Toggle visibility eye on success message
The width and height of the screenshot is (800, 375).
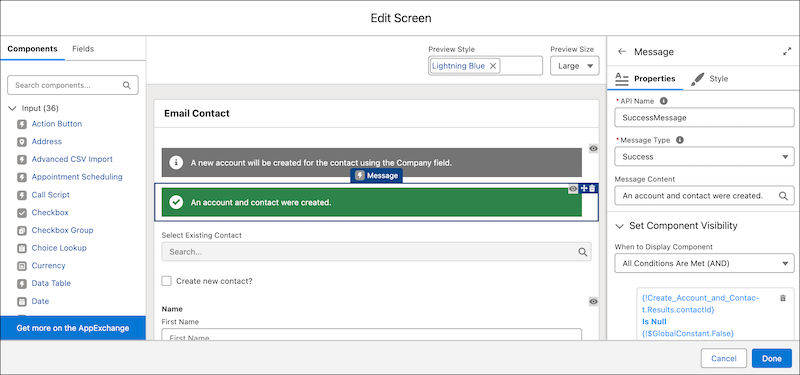[573, 189]
